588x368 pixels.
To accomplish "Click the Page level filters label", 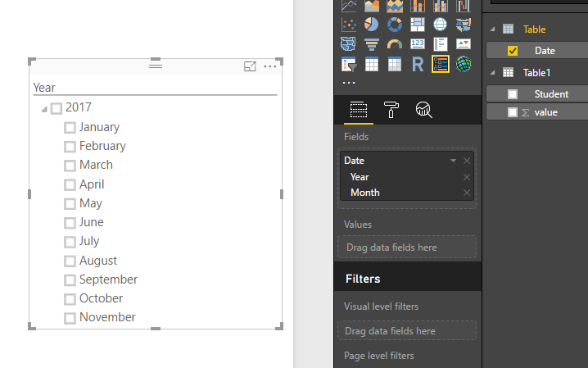I will coord(378,356).
